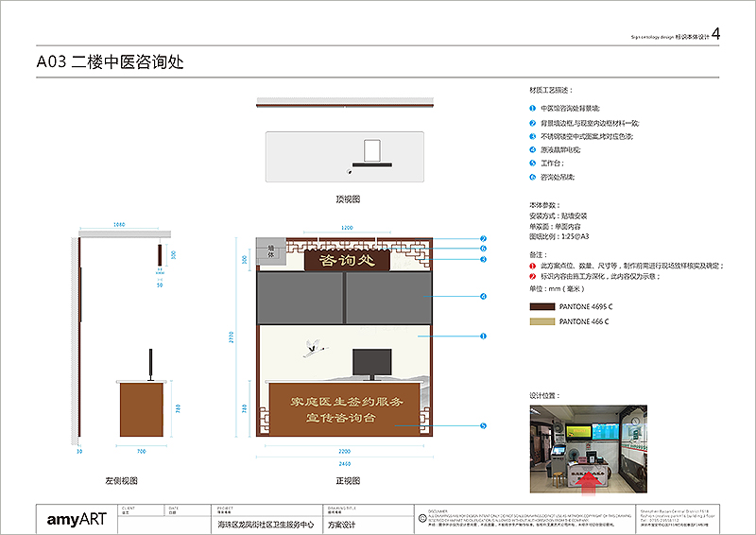Click the 2770 vertical height dimension

(231, 337)
